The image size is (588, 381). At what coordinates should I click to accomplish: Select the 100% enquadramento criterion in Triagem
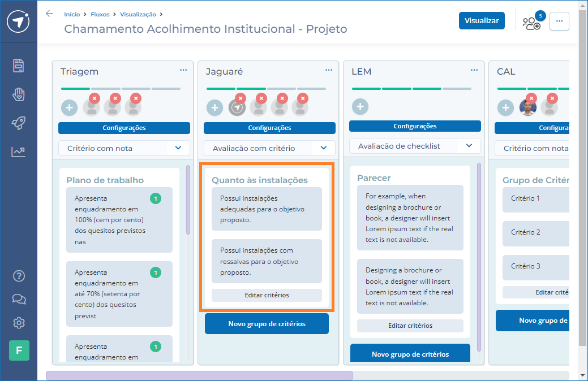coord(119,220)
